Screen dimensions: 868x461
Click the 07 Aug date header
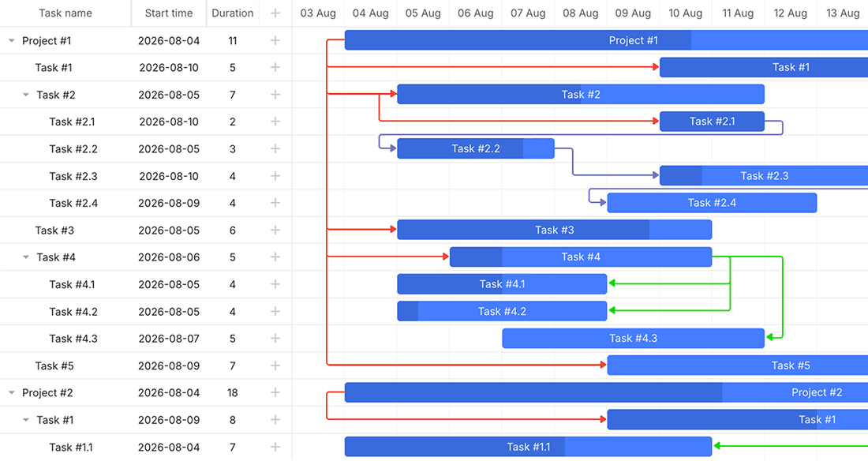coord(528,13)
